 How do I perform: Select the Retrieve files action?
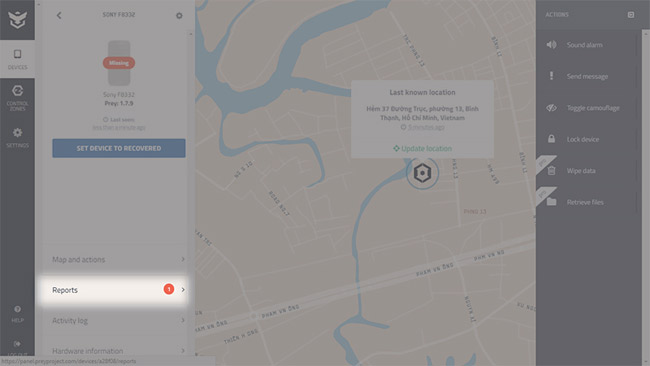coord(586,202)
